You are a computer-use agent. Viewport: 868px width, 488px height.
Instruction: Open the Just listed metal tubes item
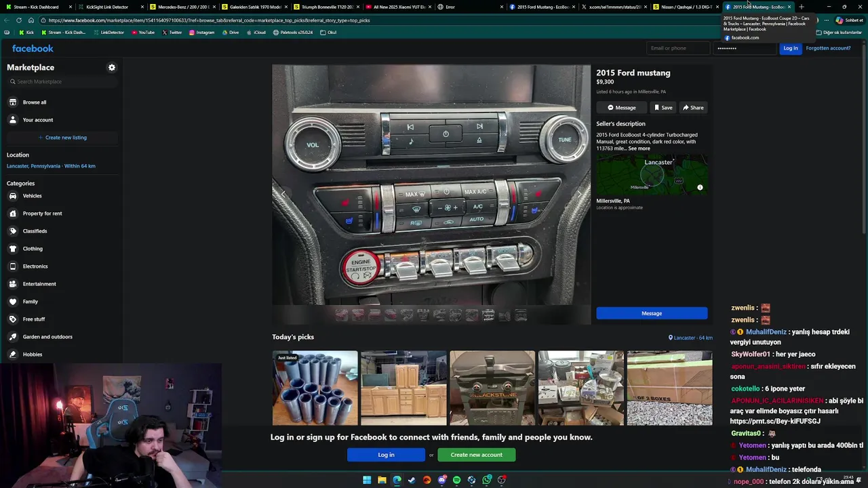point(315,388)
